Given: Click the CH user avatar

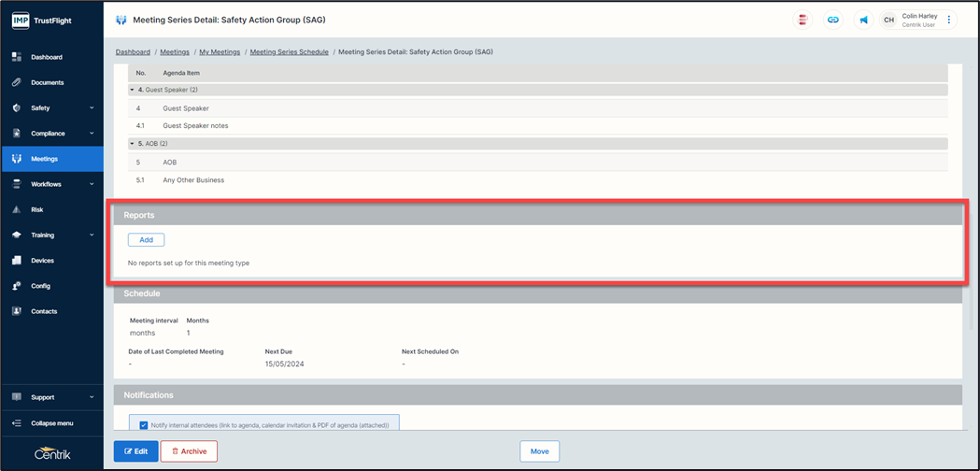Looking at the screenshot, I should coord(888,20).
